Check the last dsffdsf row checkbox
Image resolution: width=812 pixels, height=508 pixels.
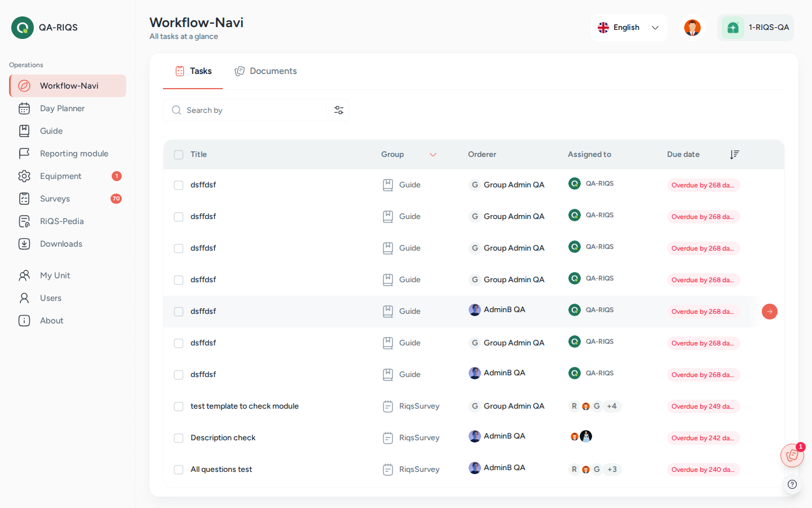click(179, 375)
